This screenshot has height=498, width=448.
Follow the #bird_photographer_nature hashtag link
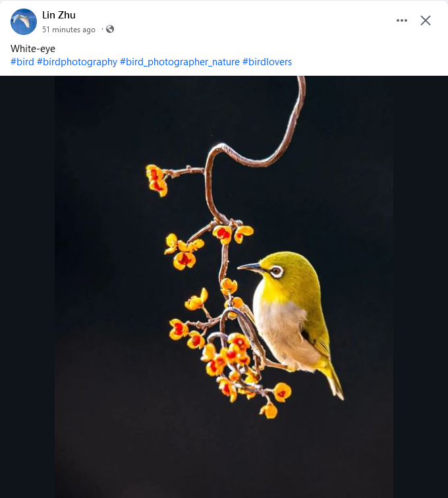(179, 62)
